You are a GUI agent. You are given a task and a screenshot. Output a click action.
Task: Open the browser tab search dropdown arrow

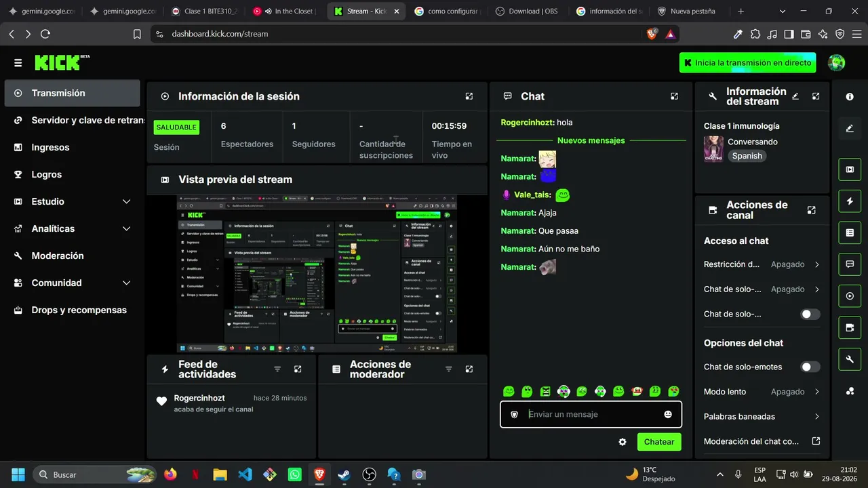tap(783, 12)
